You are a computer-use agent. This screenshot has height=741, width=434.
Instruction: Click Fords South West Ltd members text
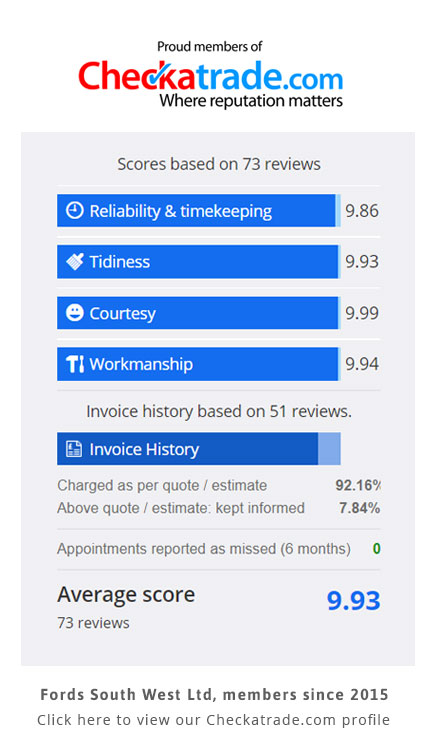(214, 694)
